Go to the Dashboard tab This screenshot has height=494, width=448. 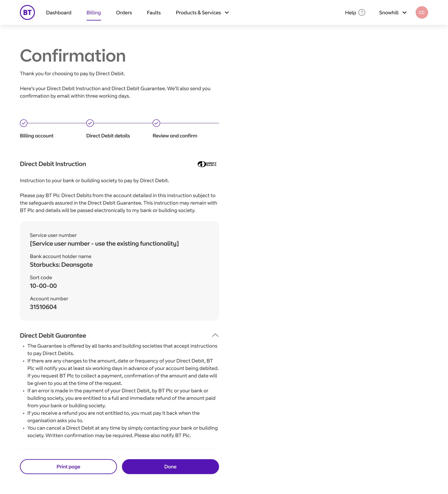(59, 13)
